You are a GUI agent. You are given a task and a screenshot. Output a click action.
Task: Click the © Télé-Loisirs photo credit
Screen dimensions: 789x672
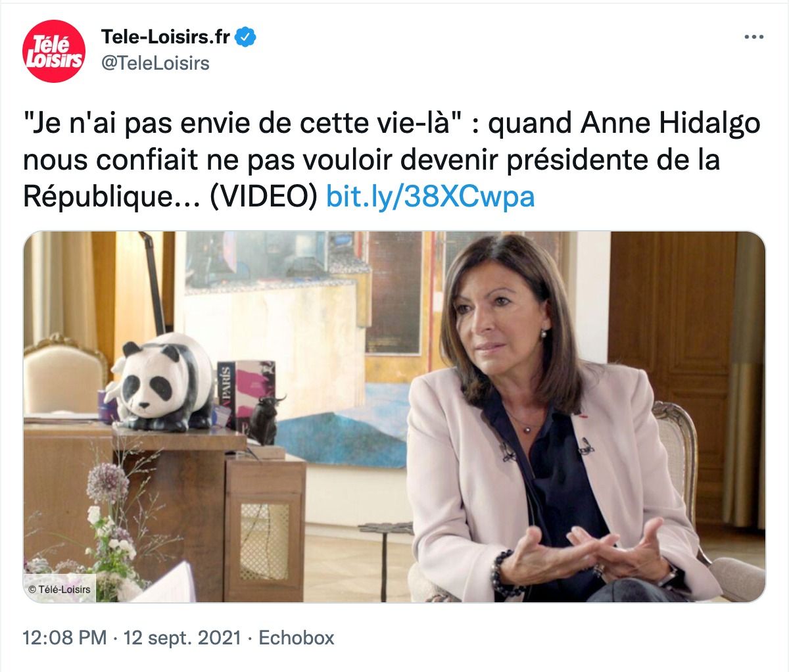coord(59,589)
